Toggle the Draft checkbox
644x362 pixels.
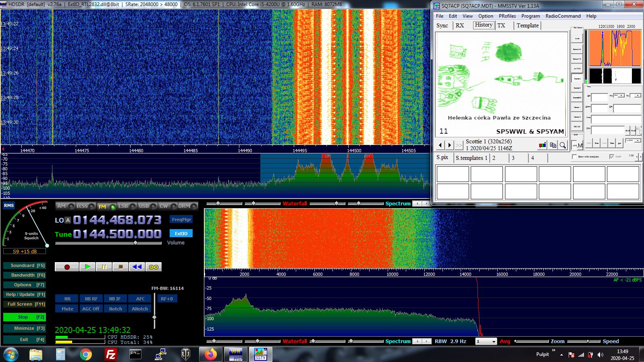pos(612,156)
